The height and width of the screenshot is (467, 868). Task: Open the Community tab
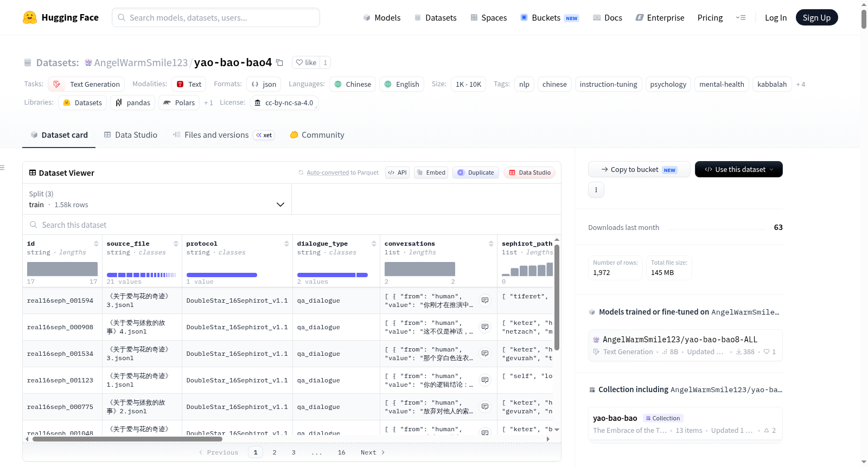(317, 135)
